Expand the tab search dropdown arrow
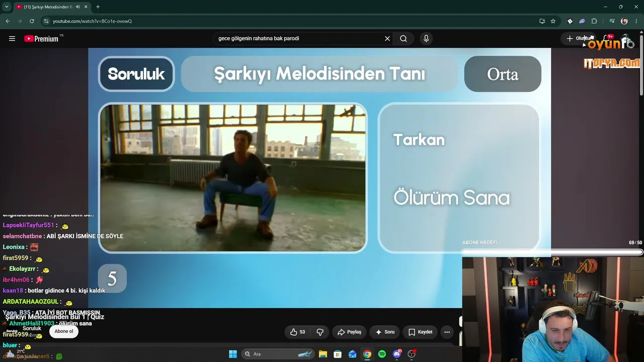Screen dimensions: 644x362 pyautogui.click(x=7, y=7)
